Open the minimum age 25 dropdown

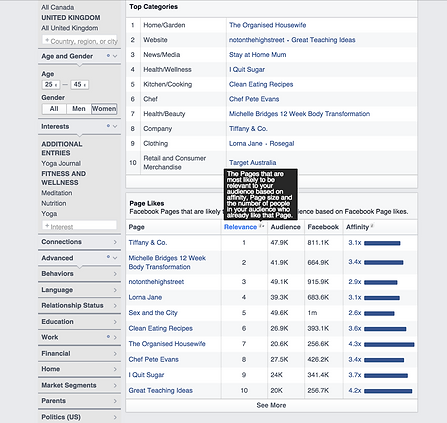click(x=51, y=85)
